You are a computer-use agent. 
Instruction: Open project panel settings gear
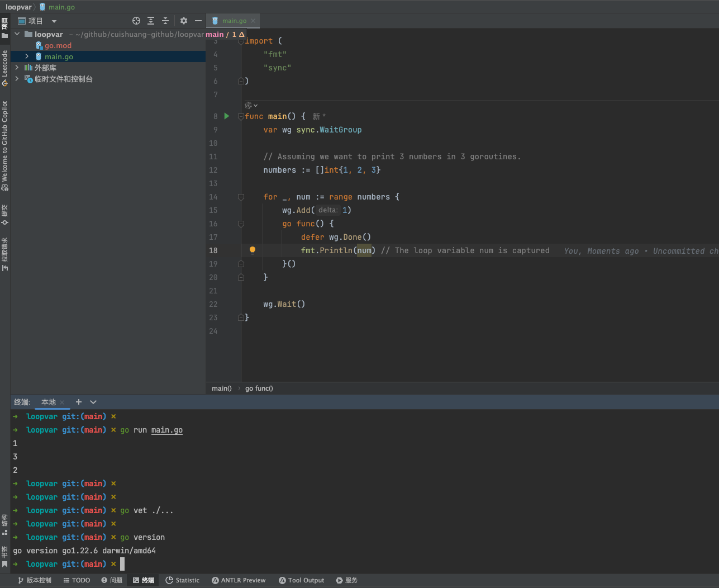(184, 21)
